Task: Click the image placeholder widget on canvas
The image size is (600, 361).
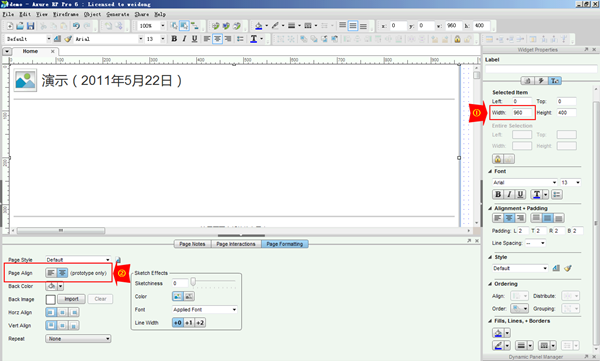Action: click(25, 80)
